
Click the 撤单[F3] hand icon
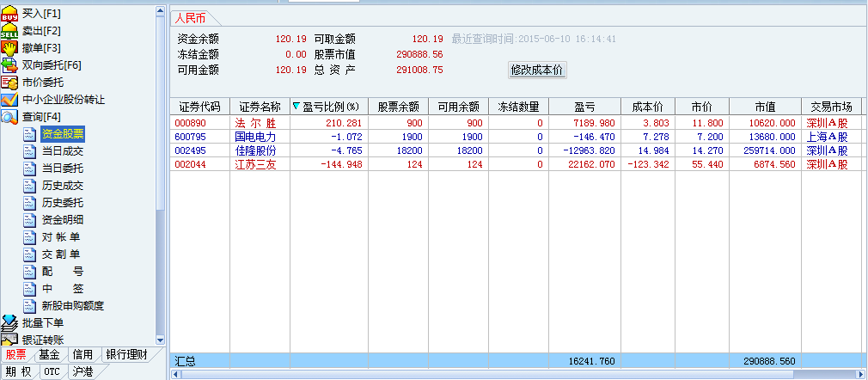click(9, 48)
